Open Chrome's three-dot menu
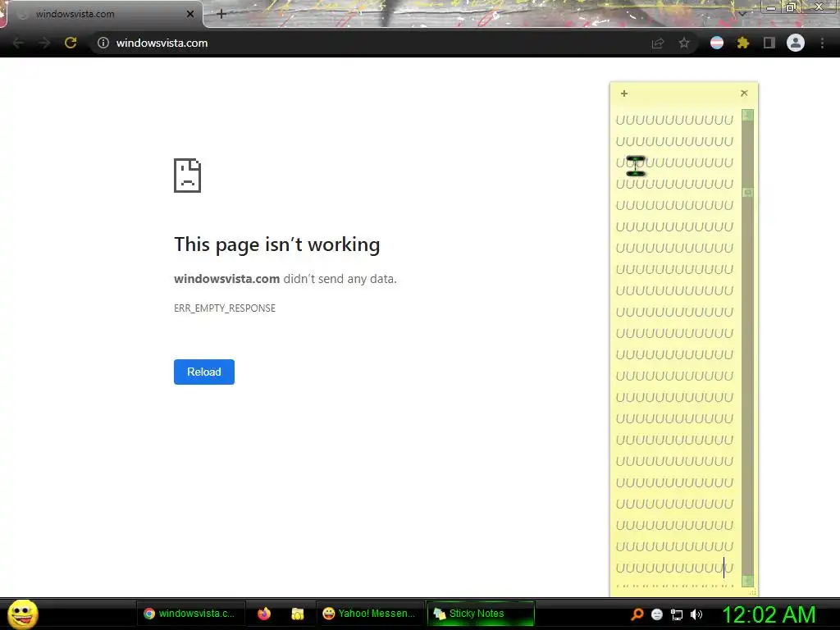The height and width of the screenshot is (630, 840). click(x=822, y=43)
